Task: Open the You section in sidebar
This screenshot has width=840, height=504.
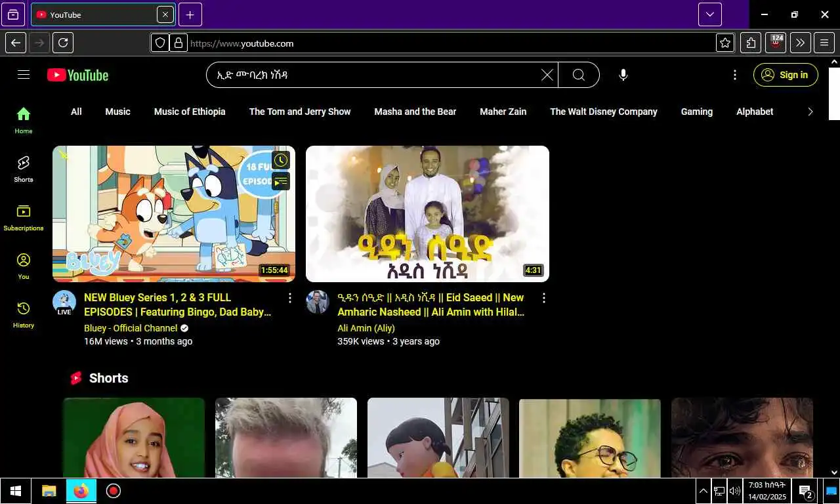Action: [24, 266]
